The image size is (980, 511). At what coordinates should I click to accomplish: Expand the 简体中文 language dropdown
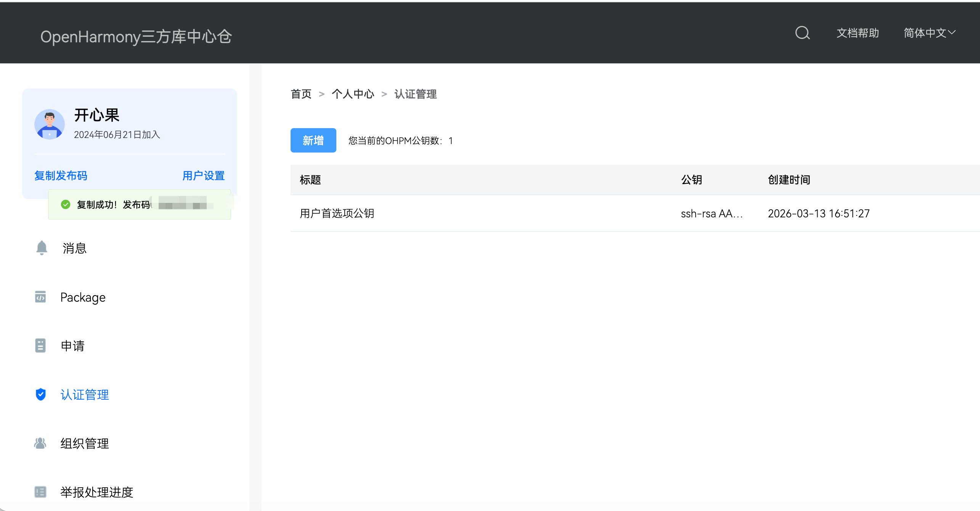(x=930, y=33)
